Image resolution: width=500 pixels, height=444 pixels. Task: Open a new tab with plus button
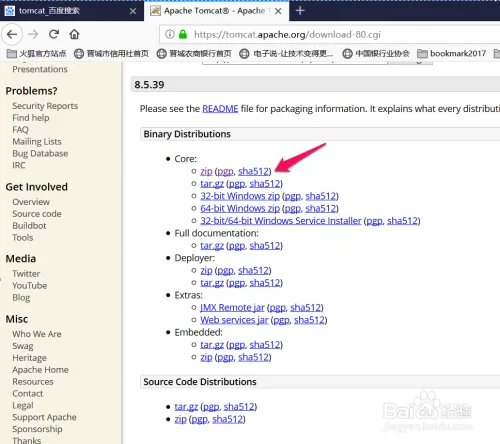300,11
